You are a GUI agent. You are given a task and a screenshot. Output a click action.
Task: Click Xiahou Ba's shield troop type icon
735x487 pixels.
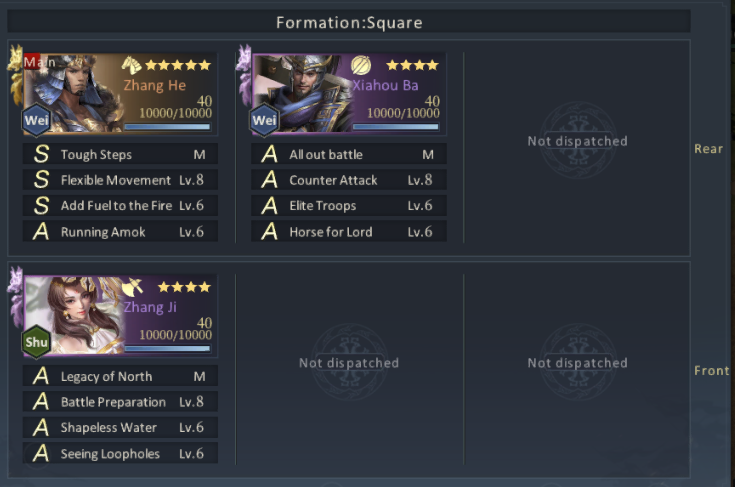[x=361, y=65]
